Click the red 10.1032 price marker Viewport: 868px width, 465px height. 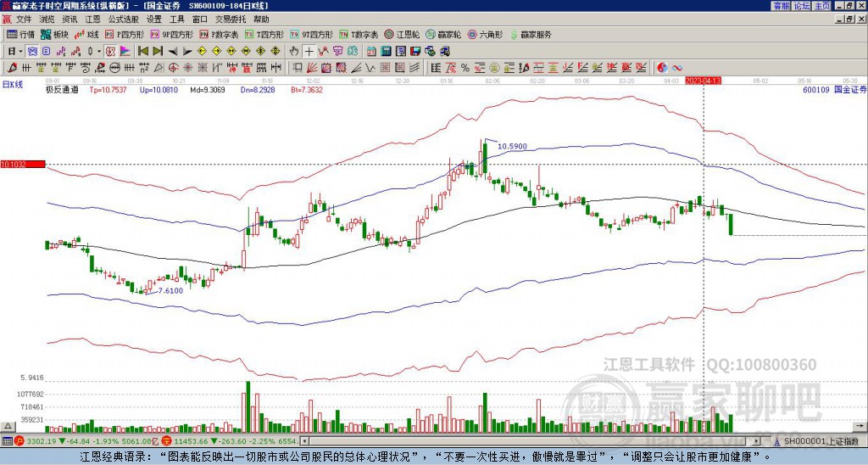point(23,165)
